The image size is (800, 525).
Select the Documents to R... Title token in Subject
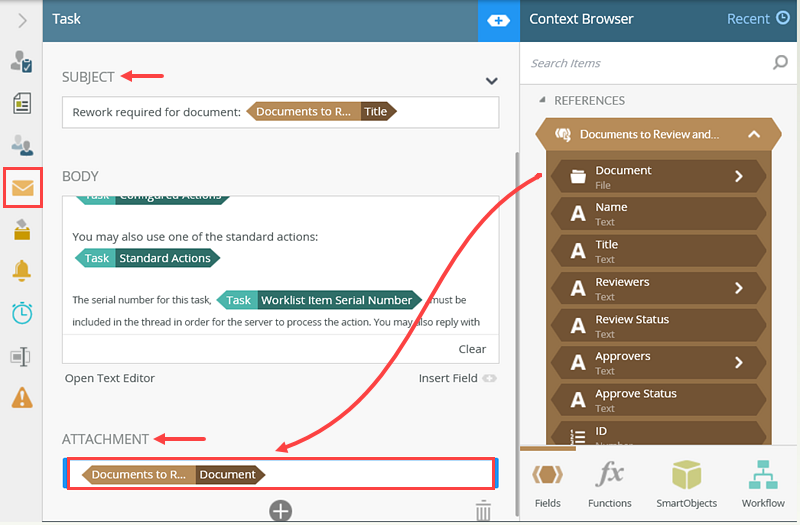[x=321, y=112]
